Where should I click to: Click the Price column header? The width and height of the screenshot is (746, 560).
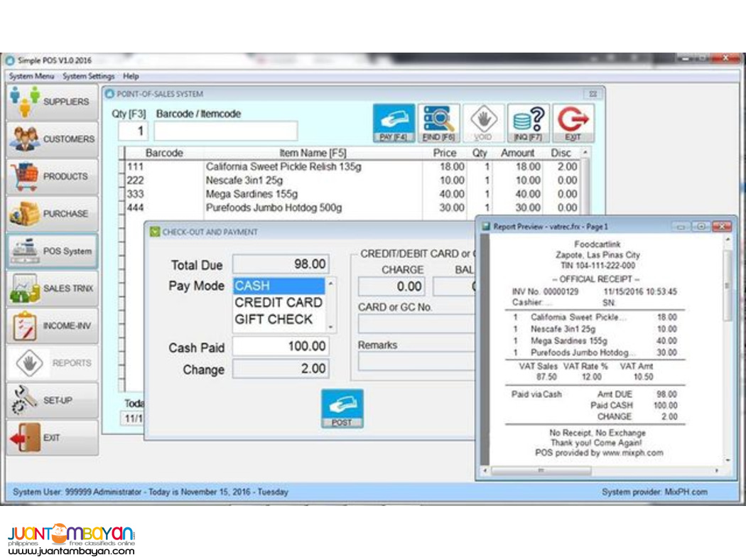[444, 154]
